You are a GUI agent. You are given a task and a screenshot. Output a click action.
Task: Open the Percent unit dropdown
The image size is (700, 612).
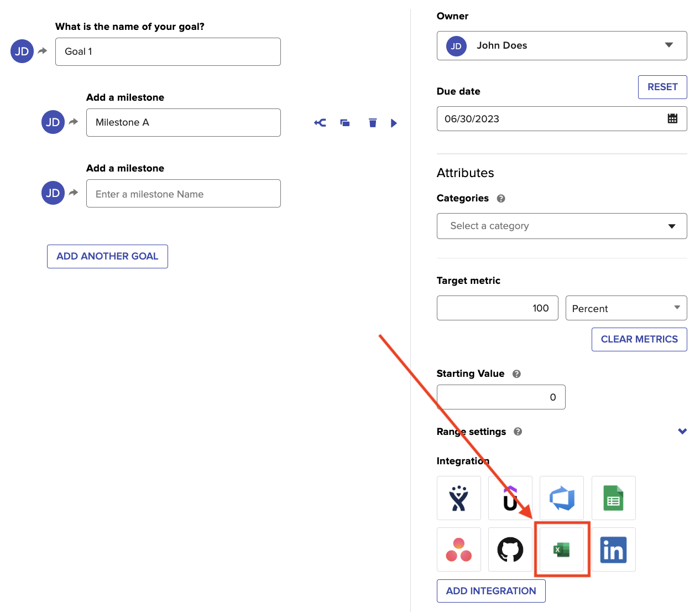coord(626,308)
